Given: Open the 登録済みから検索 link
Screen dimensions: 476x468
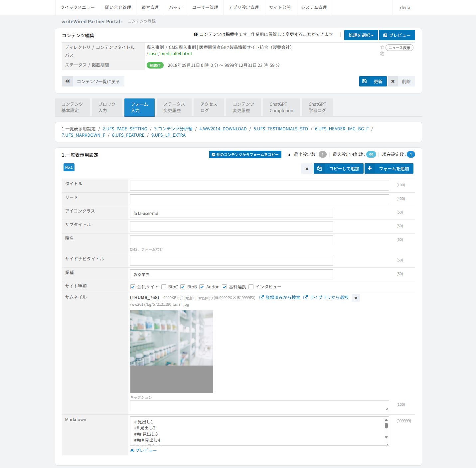Looking at the screenshot, I should point(280,297).
